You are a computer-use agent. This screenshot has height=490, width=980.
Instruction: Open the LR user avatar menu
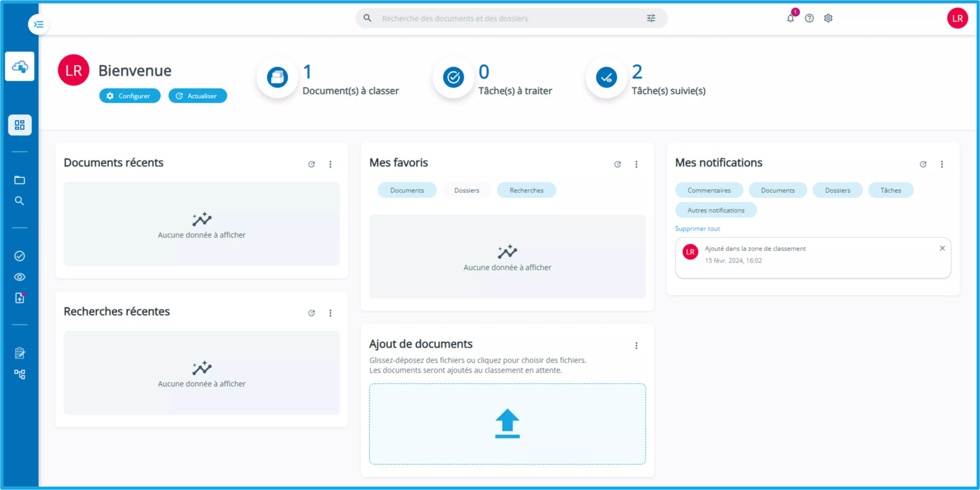pyautogui.click(x=957, y=18)
